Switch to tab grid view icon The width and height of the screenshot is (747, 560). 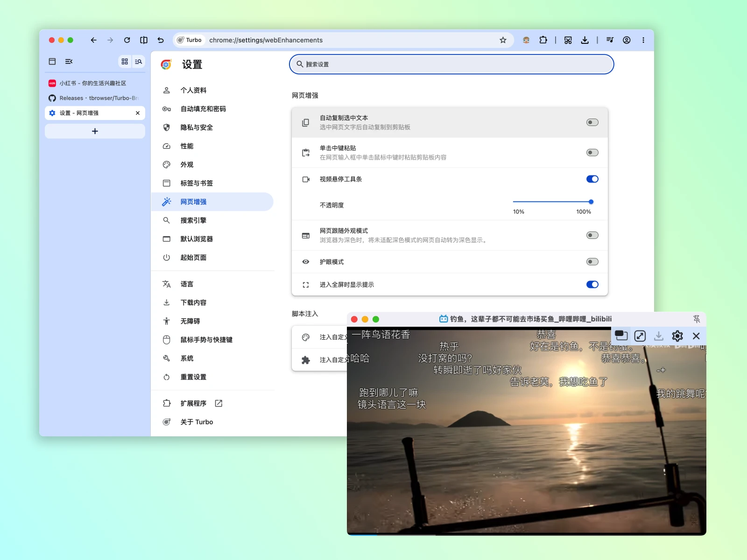pos(125,61)
